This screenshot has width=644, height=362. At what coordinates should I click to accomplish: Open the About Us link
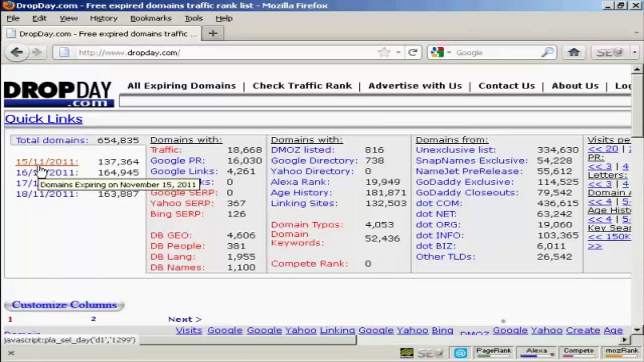[x=575, y=85]
